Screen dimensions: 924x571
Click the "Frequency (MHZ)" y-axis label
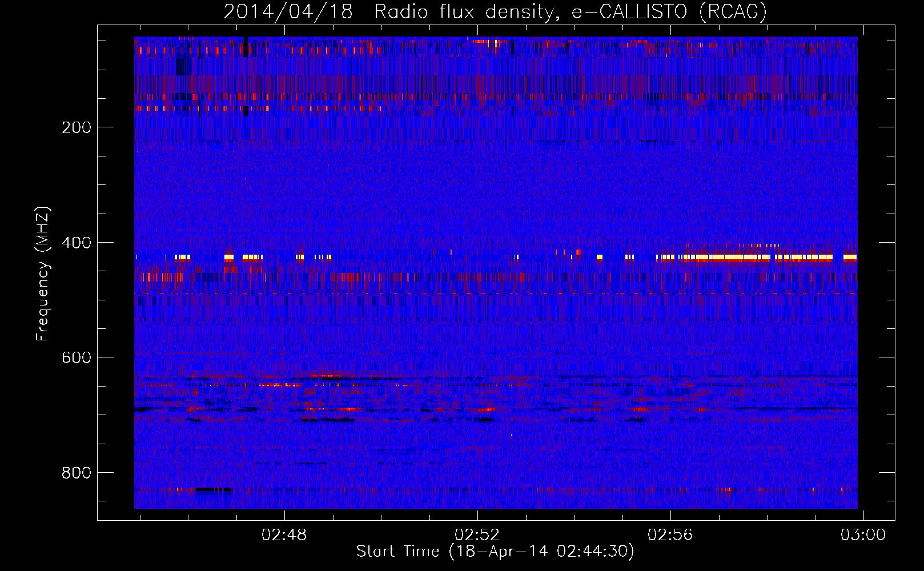pos(43,274)
